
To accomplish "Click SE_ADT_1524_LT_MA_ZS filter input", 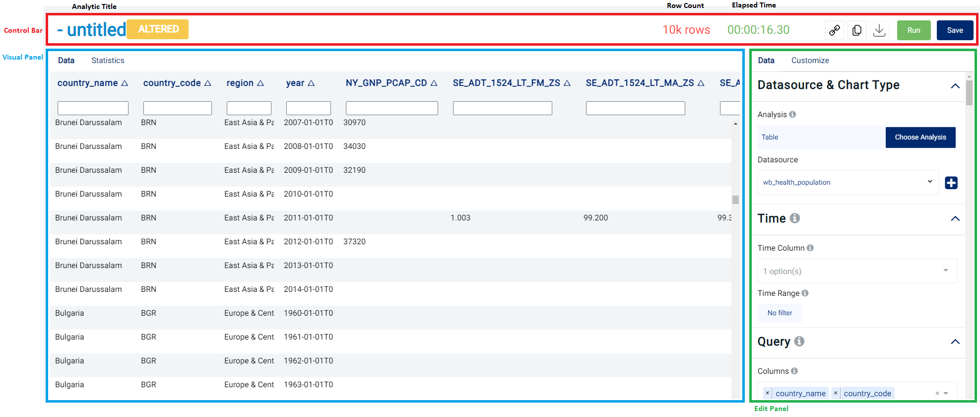I will pyautogui.click(x=636, y=108).
